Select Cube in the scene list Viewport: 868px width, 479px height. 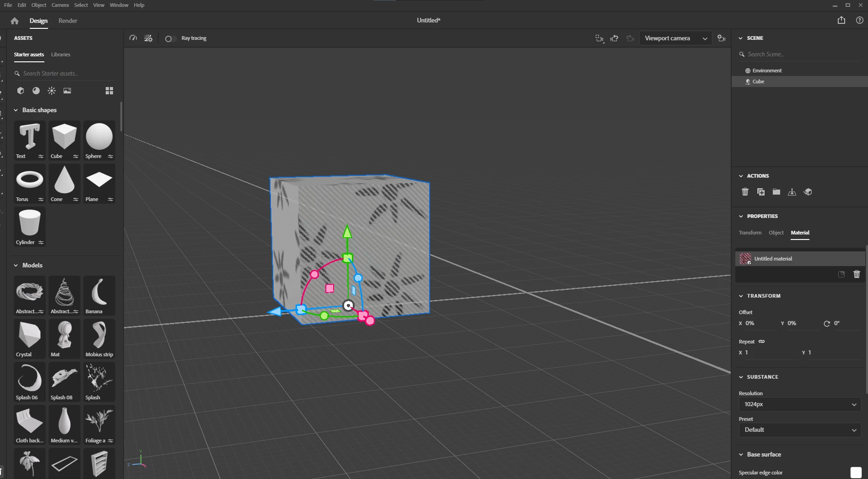pyautogui.click(x=799, y=82)
